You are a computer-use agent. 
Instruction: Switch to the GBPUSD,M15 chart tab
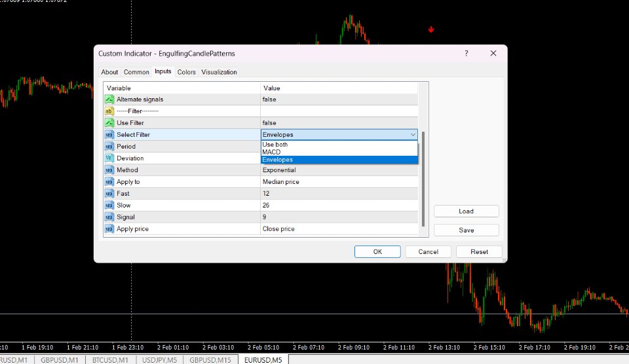click(210, 359)
